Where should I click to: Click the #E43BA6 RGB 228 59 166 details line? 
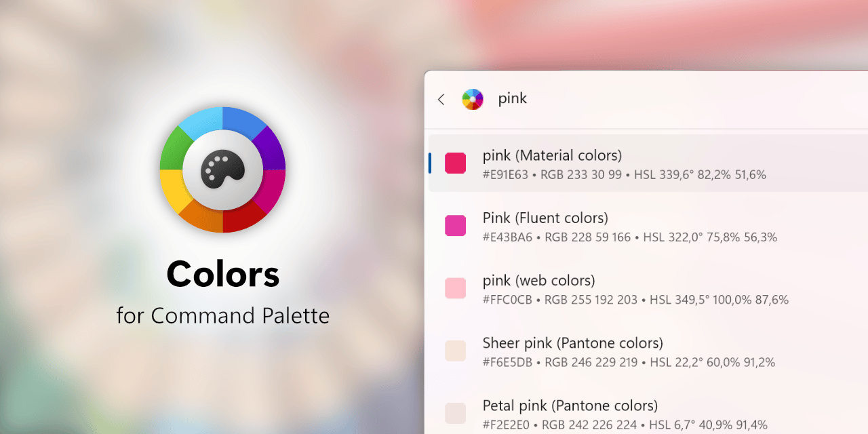coord(629,237)
